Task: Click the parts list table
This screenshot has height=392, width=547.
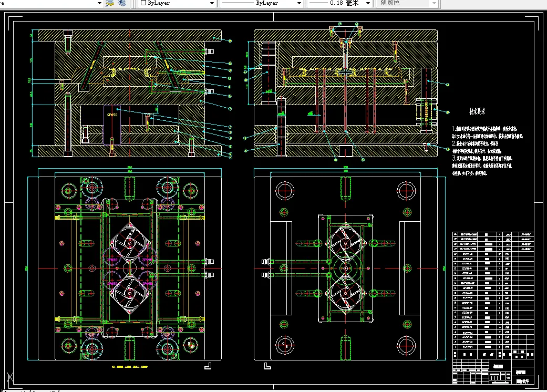Action: (492, 291)
